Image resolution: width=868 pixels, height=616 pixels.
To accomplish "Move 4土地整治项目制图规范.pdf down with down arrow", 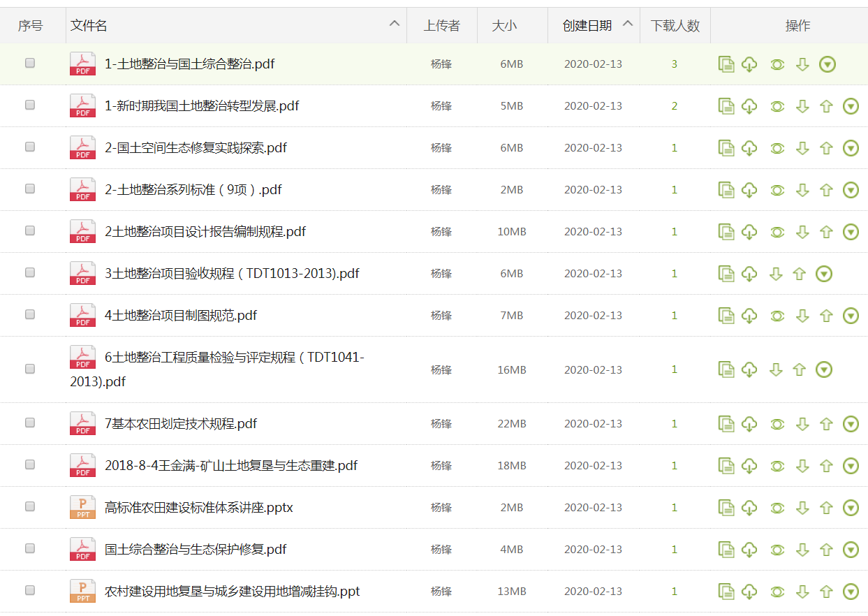I will click(x=802, y=316).
